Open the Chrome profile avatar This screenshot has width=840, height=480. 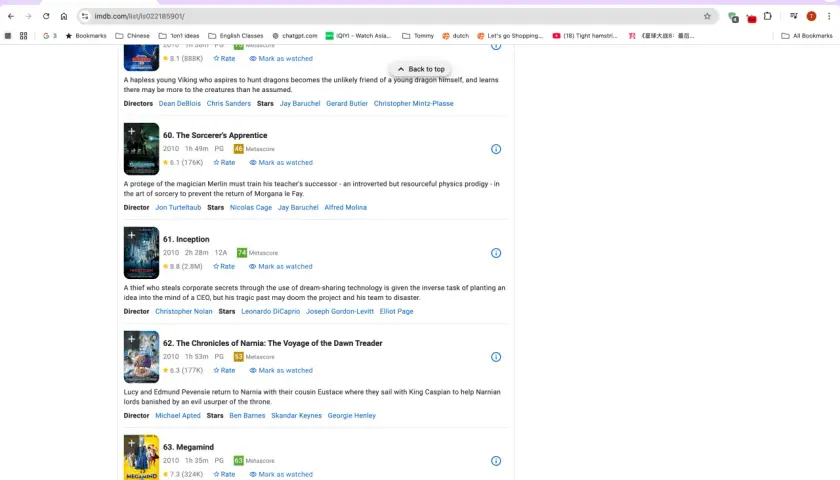click(x=811, y=16)
